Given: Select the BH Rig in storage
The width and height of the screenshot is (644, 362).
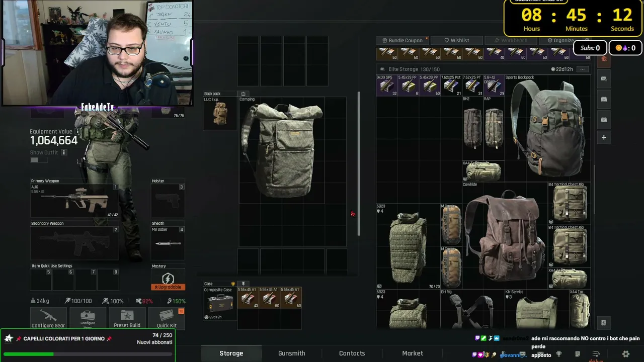Looking at the screenshot, I should (x=472, y=309).
